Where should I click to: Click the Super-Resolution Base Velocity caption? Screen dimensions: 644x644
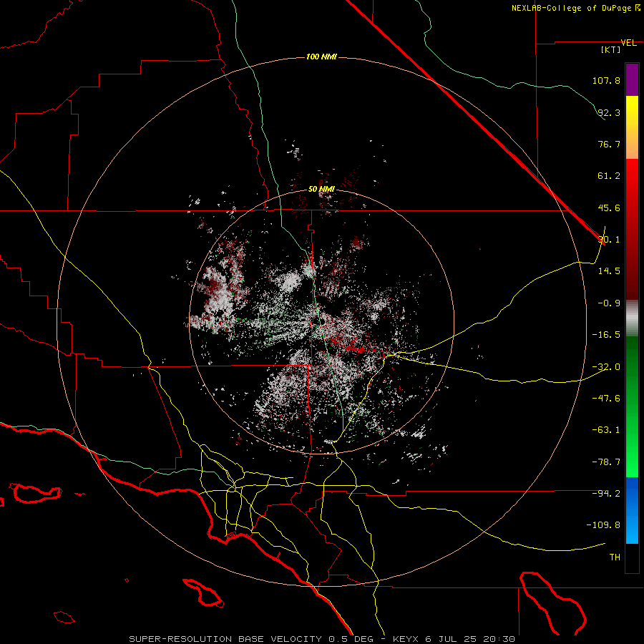(x=322, y=639)
